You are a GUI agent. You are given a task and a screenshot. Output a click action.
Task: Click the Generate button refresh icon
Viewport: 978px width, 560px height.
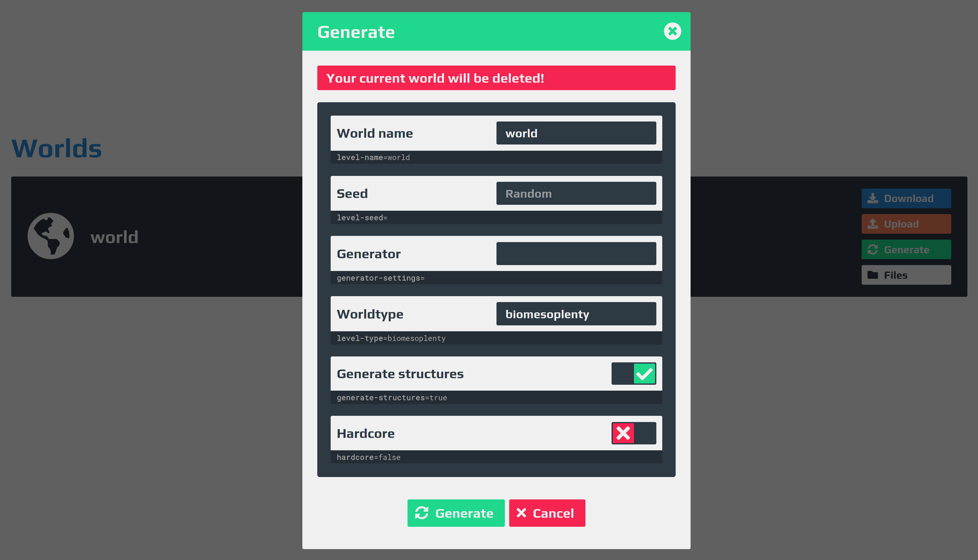tap(422, 513)
